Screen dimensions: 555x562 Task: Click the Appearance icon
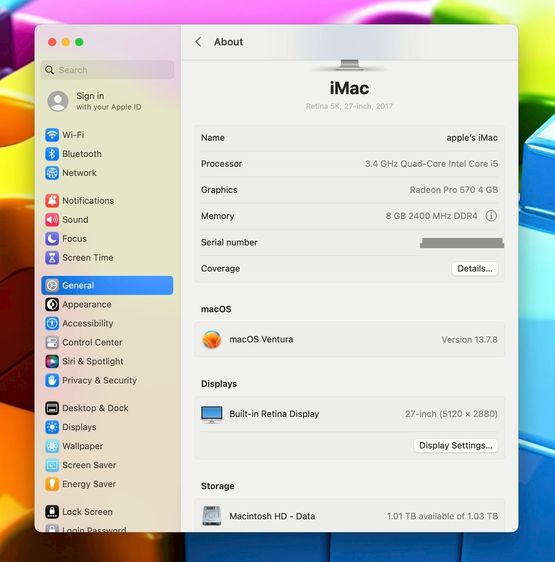pos(52,305)
